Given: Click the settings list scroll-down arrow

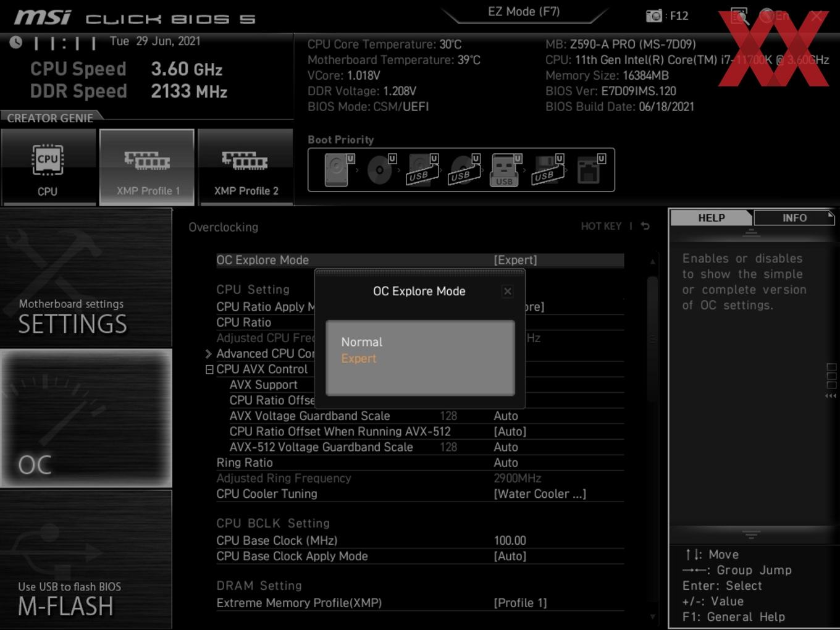Looking at the screenshot, I should tap(653, 616).
